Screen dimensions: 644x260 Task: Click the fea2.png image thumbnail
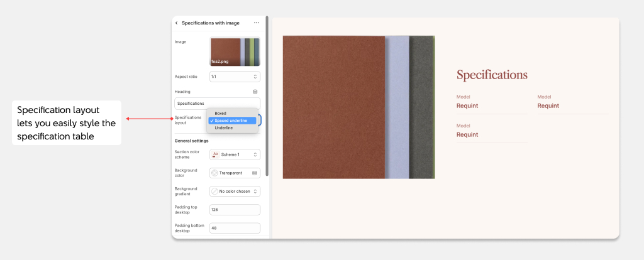pos(235,51)
